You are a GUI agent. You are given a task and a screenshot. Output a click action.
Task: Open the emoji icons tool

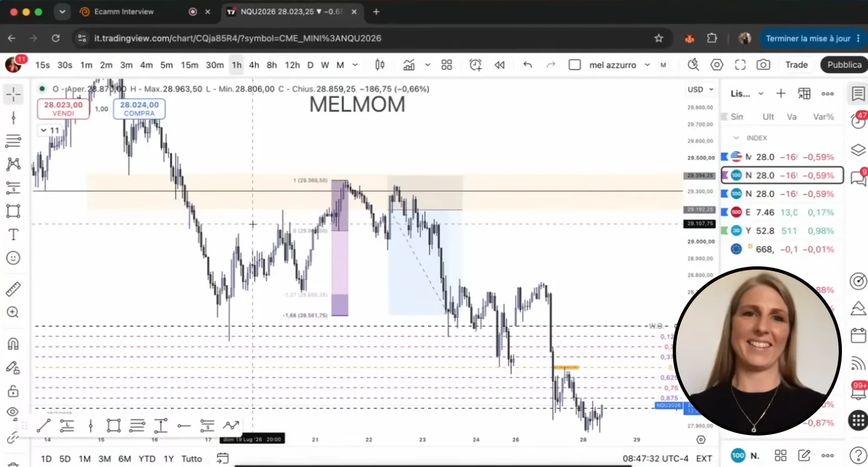14,258
